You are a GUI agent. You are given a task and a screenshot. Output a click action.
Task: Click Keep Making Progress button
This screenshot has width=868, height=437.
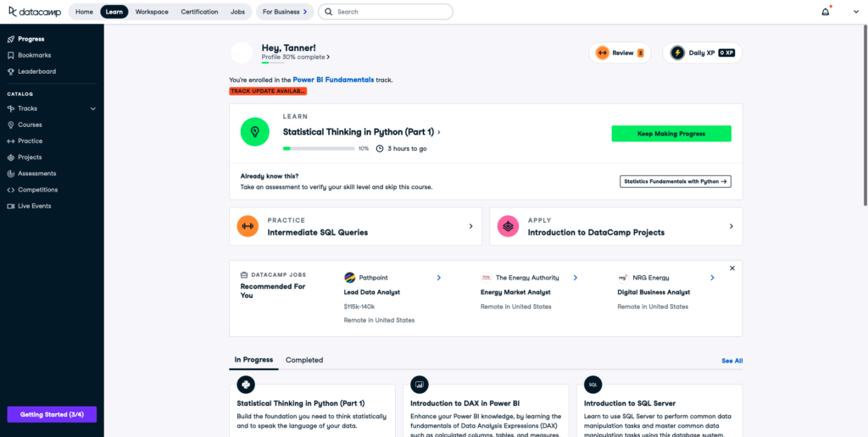(x=671, y=133)
